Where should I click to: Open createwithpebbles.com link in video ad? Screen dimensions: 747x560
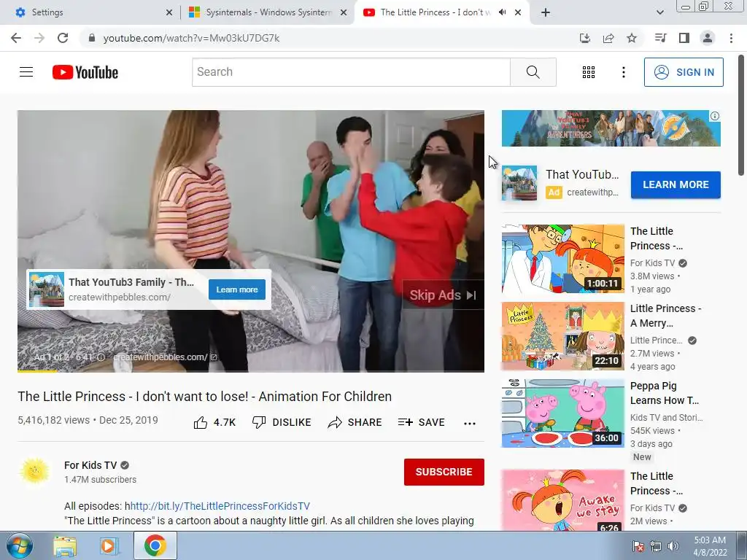pyautogui.click(x=166, y=357)
